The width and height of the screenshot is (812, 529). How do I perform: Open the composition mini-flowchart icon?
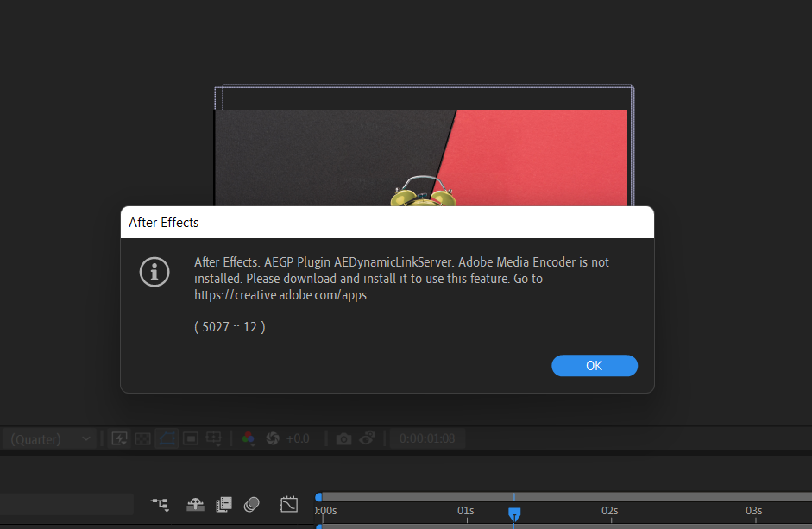click(160, 504)
